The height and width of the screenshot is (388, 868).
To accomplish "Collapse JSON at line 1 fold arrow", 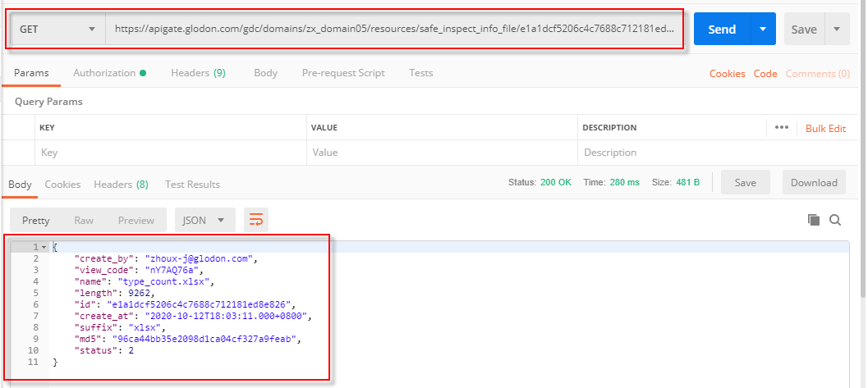I will pyautogui.click(x=44, y=247).
